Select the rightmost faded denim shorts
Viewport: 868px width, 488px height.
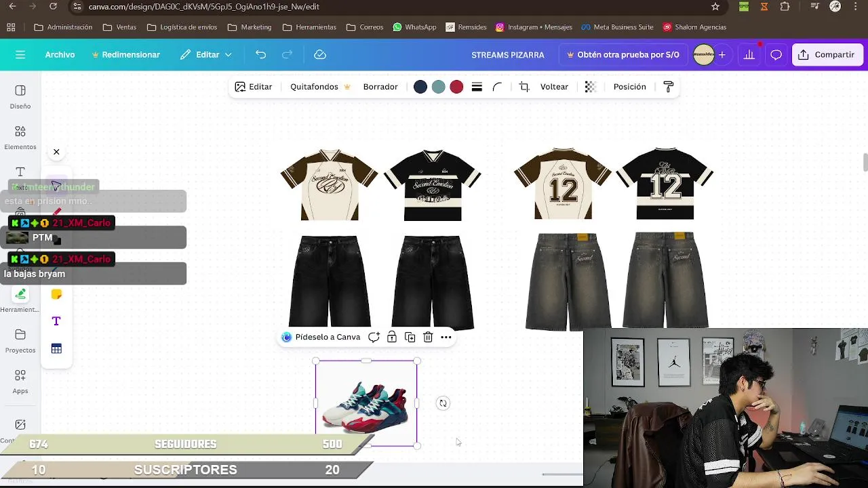666,281
